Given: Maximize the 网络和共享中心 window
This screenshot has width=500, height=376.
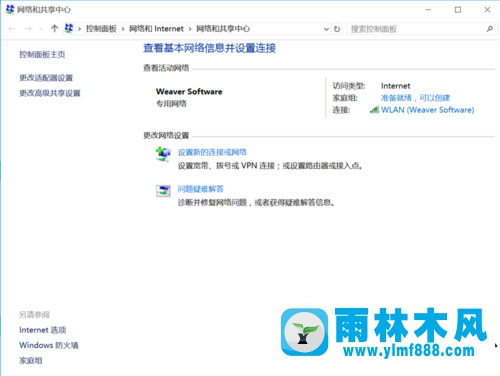Looking at the screenshot, I should (x=458, y=10).
